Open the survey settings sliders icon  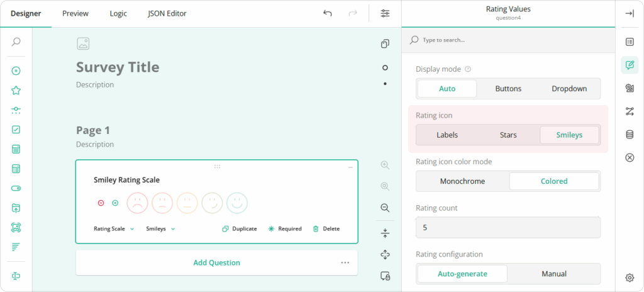[x=385, y=13]
